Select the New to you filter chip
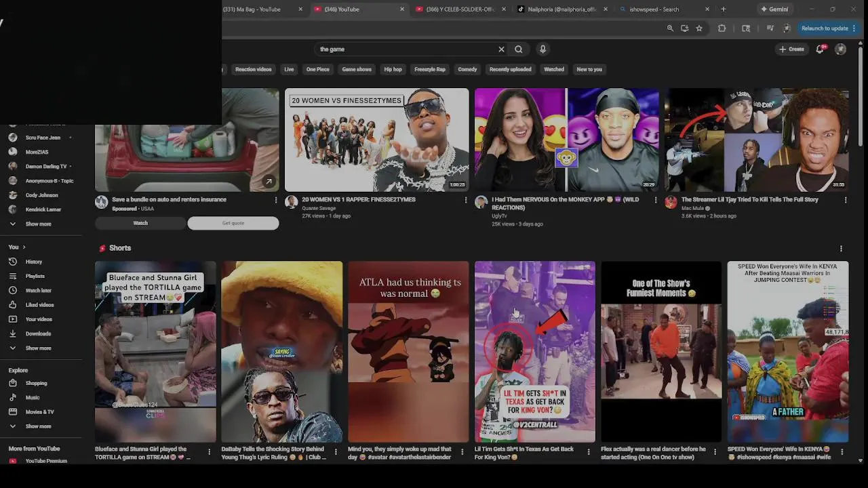 [x=589, y=69]
